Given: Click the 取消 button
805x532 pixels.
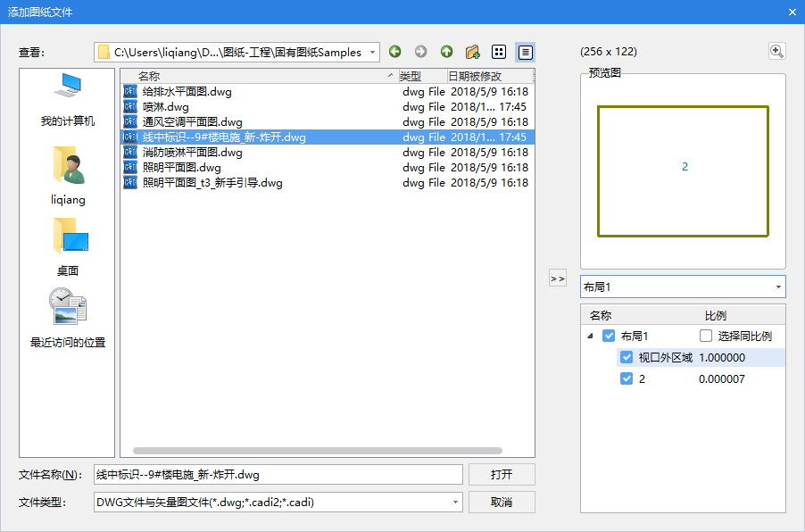Looking at the screenshot, I should pyautogui.click(x=502, y=503).
